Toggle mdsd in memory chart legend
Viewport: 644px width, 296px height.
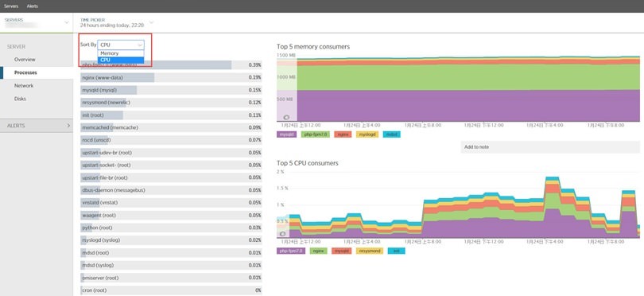pyautogui.click(x=391, y=134)
